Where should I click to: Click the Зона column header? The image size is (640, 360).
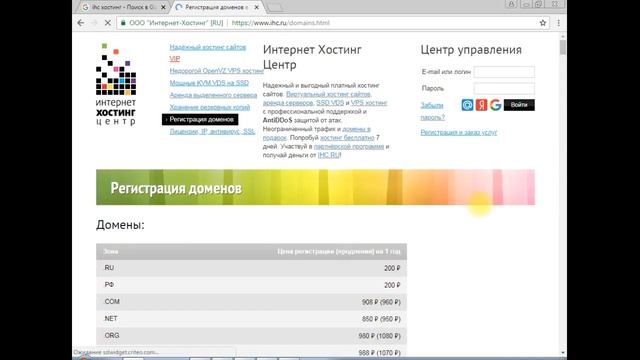[x=111, y=251]
